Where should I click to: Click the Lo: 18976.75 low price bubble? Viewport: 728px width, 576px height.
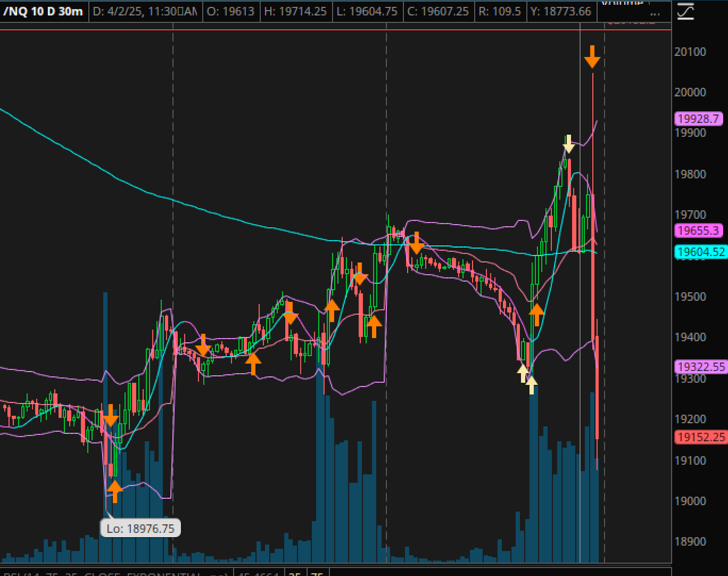(x=140, y=528)
